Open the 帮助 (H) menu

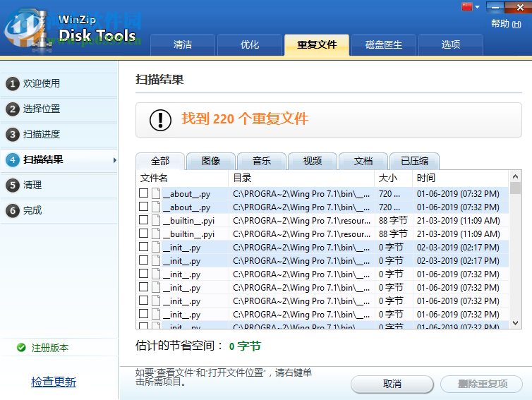coord(506,24)
